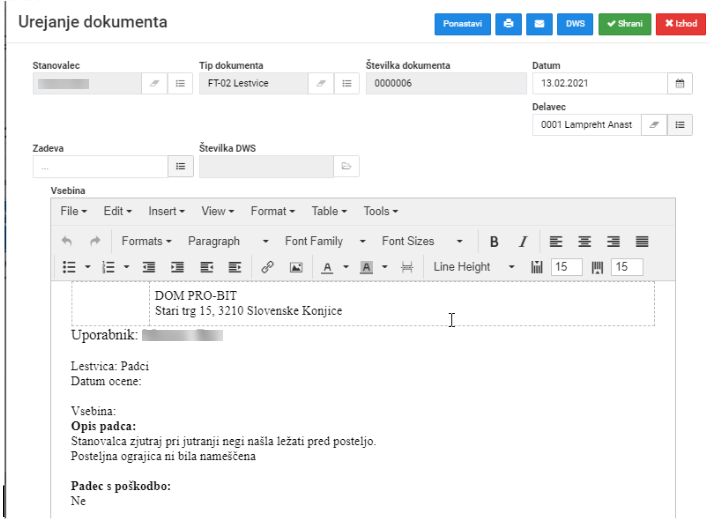Justify the text
Screen dimensions: 708x527
click(x=642, y=242)
